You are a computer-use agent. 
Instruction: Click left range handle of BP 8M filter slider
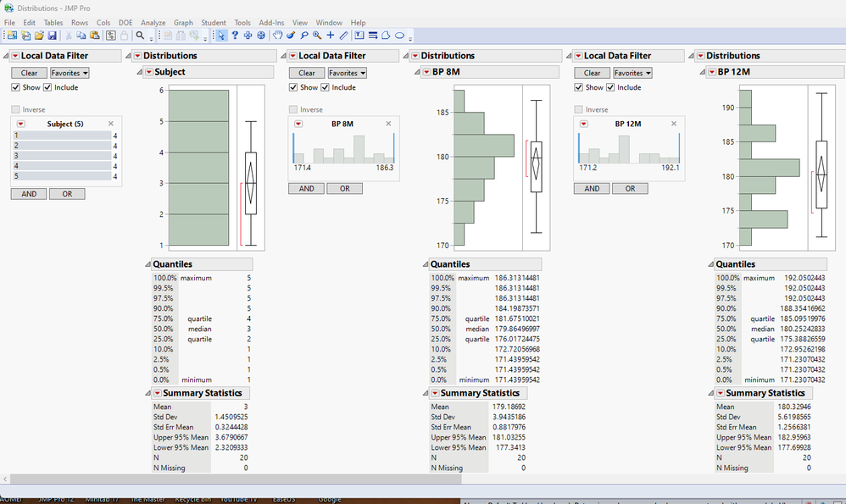(293, 148)
